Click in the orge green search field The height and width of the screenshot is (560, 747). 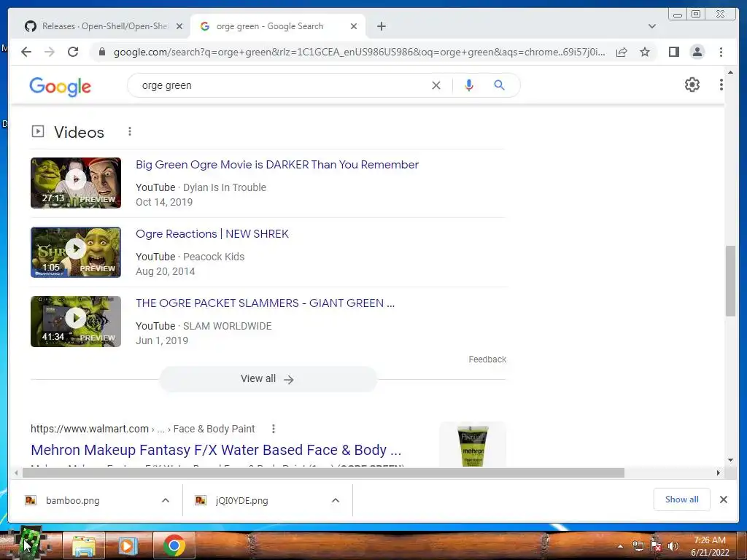[x=281, y=85]
